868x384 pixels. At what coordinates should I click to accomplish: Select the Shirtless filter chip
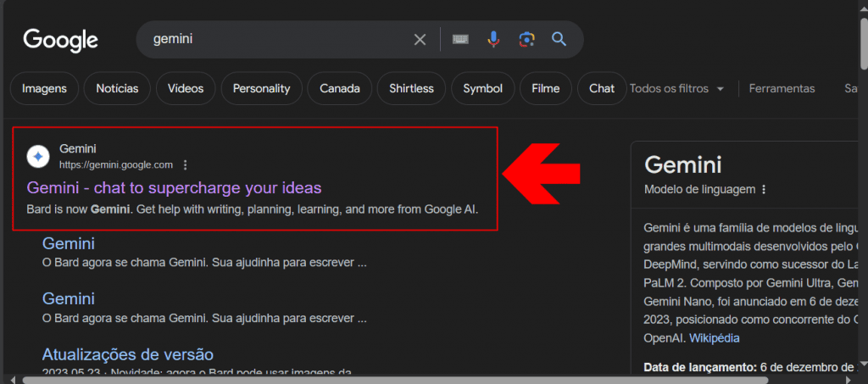click(411, 88)
